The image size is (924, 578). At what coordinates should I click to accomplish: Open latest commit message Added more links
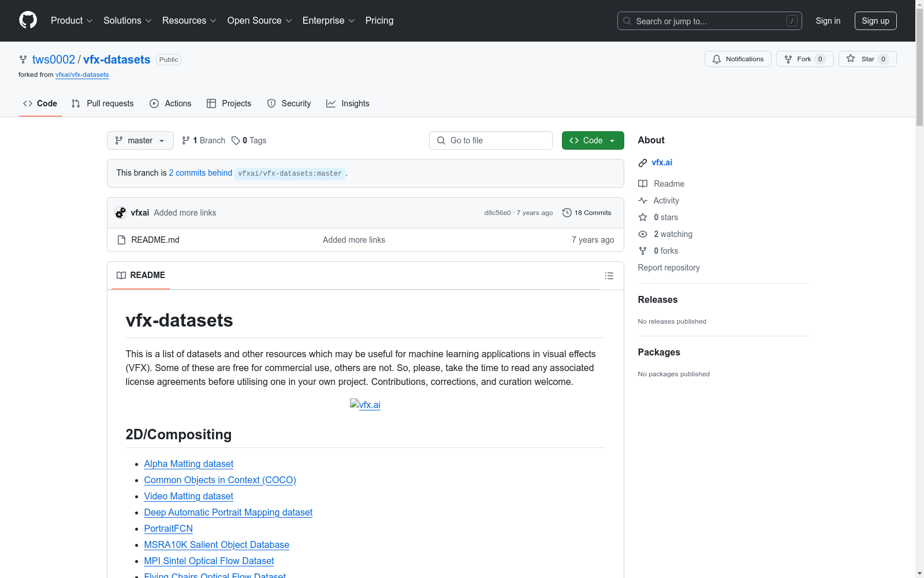[185, 213]
